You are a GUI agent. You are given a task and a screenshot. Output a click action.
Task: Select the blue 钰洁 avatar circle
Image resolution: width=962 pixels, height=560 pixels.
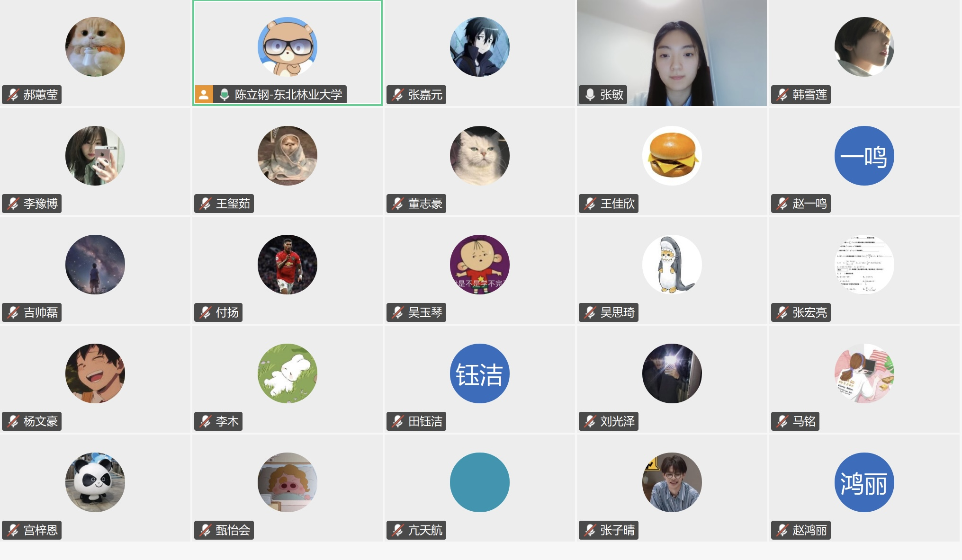coord(479,373)
